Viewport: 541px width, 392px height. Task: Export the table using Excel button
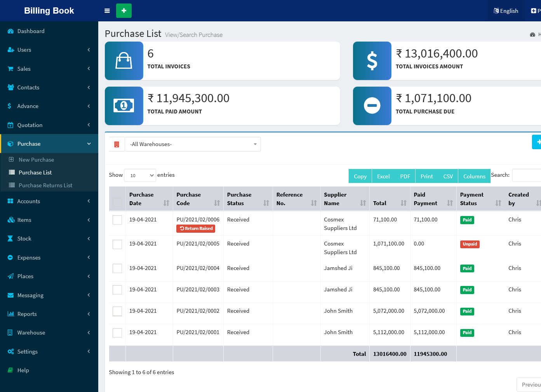click(x=383, y=176)
